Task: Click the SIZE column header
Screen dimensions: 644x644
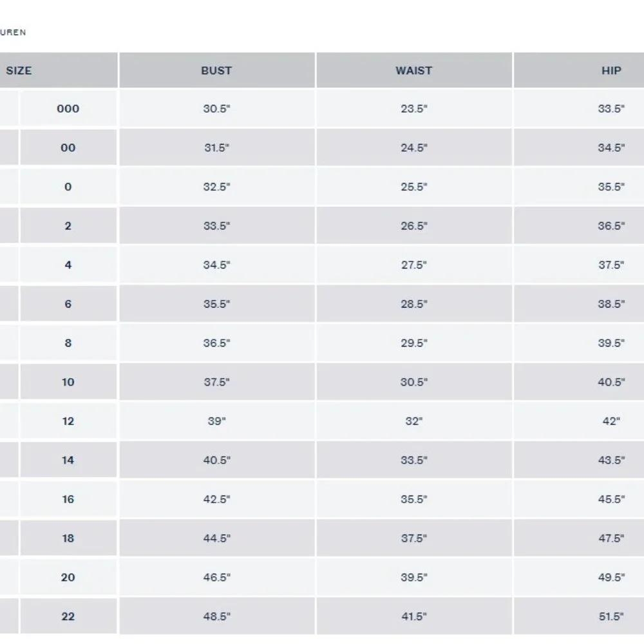Action: pos(19,71)
